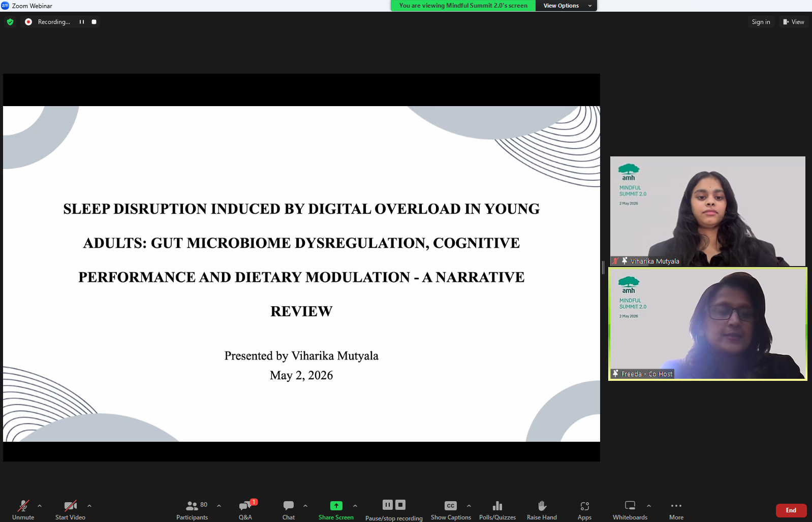The width and height of the screenshot is (812, 522).
Task: Expand the Participants options arrow
Action: point(219,506)
